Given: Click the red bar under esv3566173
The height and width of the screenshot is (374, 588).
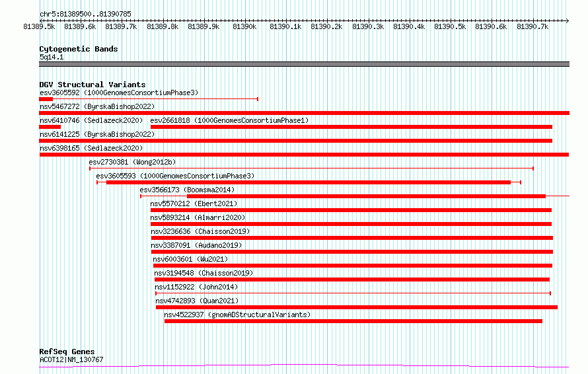Looking at the screenshot, I should pos(366,196).
